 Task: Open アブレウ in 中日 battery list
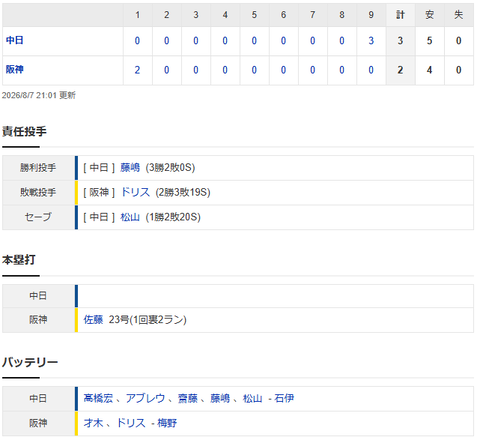(145, 398)
